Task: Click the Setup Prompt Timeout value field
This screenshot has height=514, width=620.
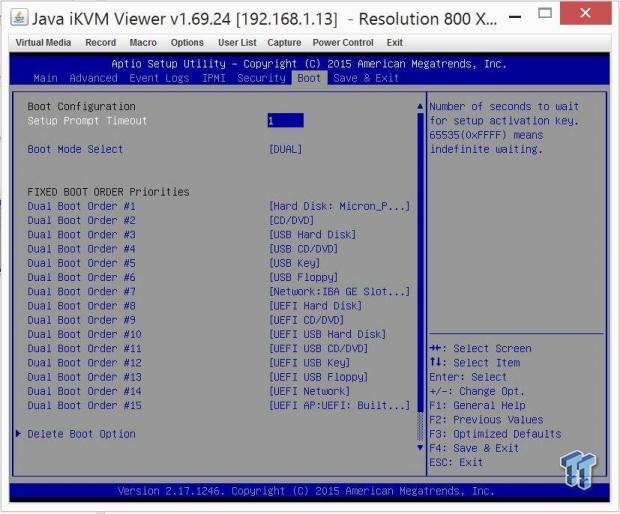Action: click(285, 121)
